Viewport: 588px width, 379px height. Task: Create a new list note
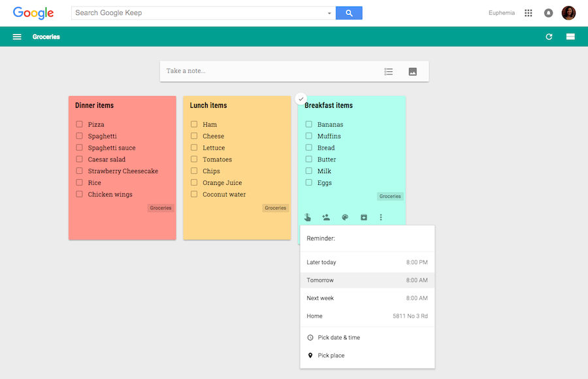coord(389,71)
